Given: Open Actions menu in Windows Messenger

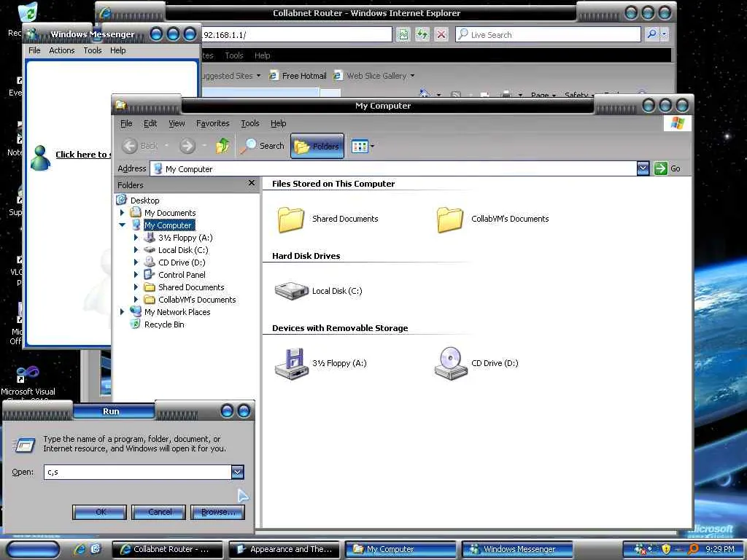Looking at the screenshot, I should pos(62,50).
